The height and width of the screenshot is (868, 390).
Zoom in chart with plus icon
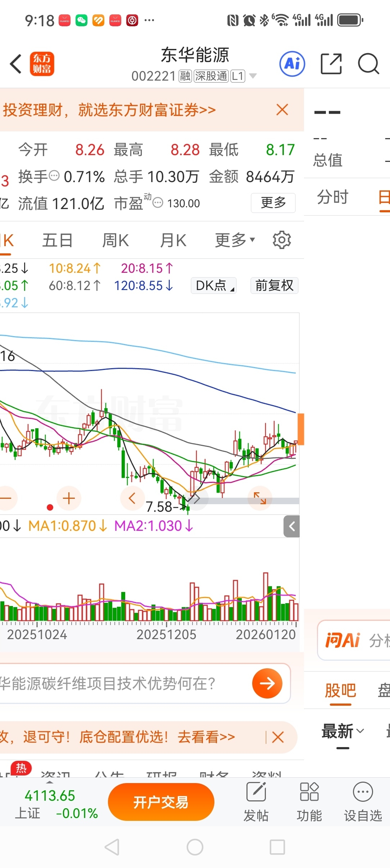[69, 498]
